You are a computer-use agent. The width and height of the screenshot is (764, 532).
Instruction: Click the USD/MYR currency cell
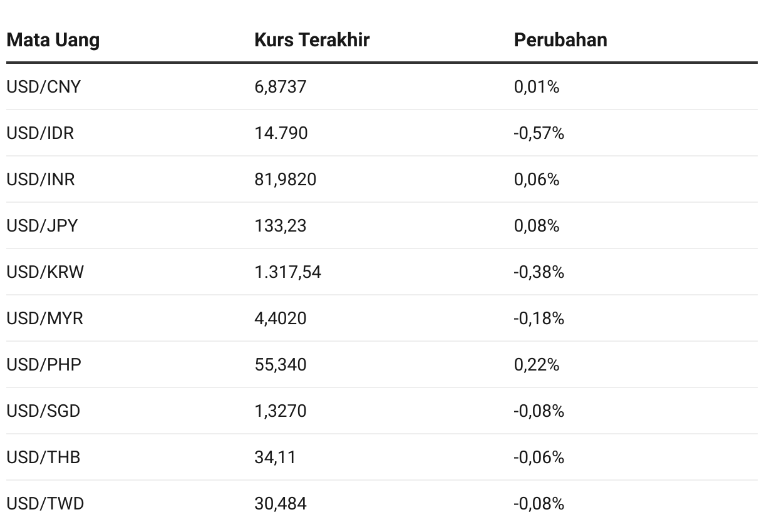click(44, 318)
